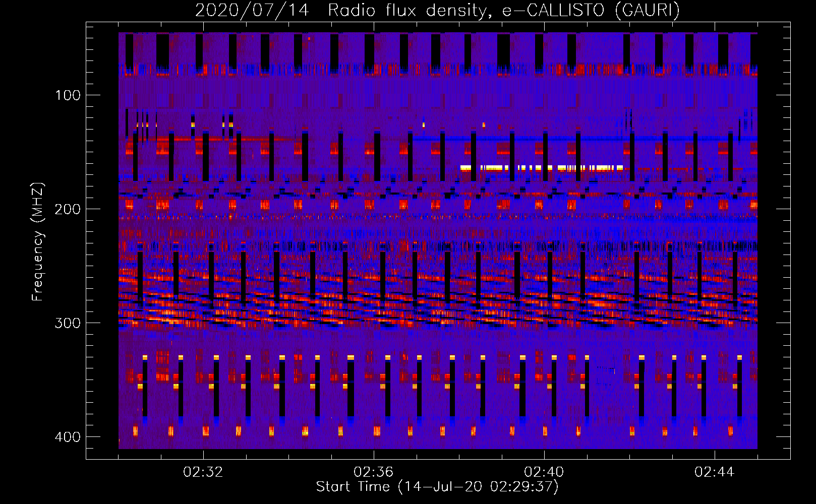Click the '200' frequency axis label
The image size is (816, 504).
coord(68,209)
